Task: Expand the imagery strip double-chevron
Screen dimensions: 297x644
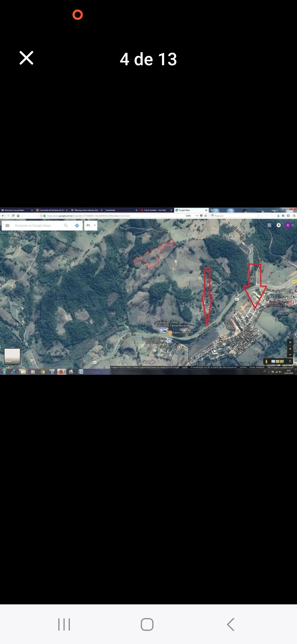Action: click(x=290, y=361)
